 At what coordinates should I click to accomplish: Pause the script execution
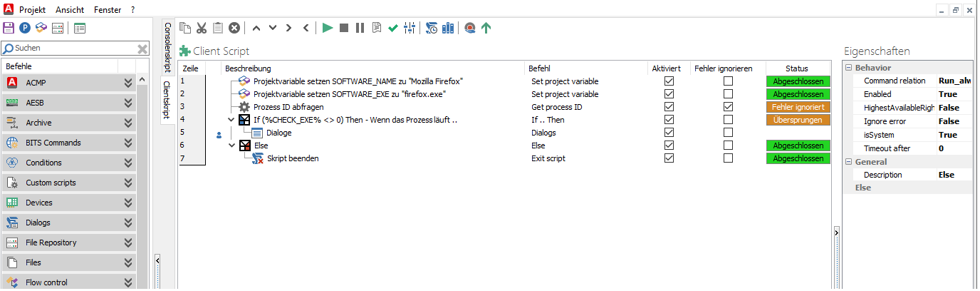click(x=360, y=28)
